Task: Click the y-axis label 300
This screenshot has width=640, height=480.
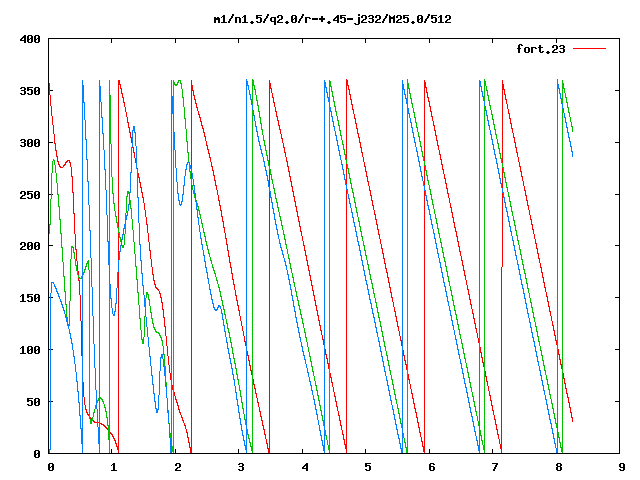Action: click(30, 143)
